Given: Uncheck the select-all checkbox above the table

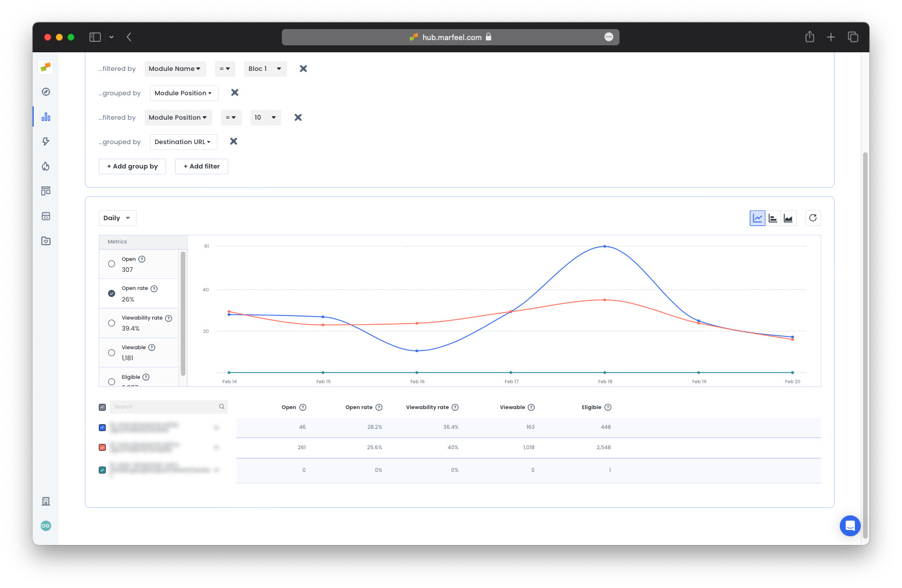Looking at the screenshot, I should click(102, 407).
